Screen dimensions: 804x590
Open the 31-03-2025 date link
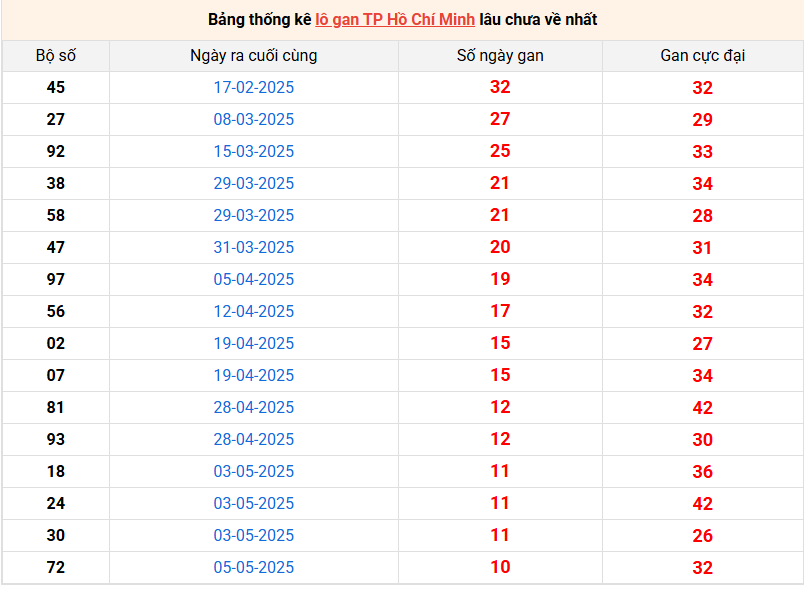[x=254, y=247]
